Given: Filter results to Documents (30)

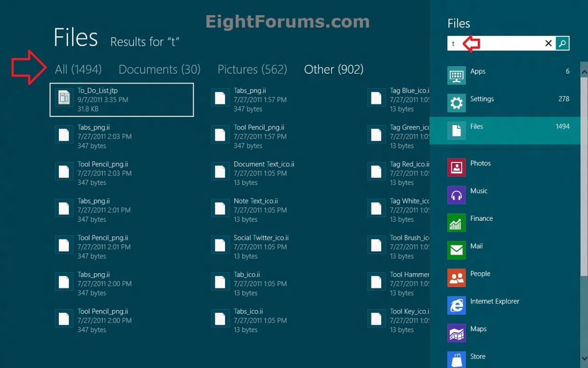Looking at the screenshot, I should click(x=160, y=69).
